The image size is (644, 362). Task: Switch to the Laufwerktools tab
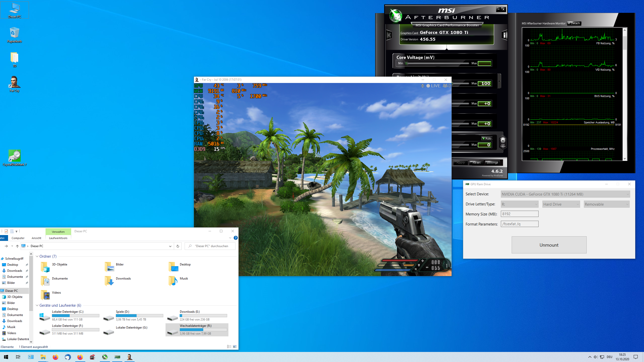[58, 238]
